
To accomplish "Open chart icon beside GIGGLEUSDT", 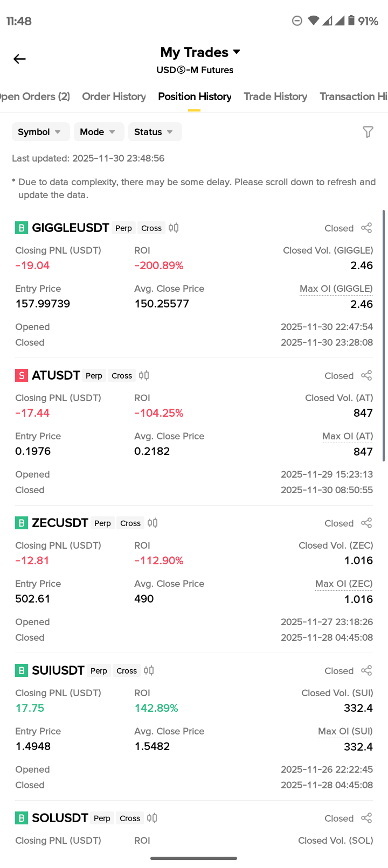I will tap(174, 228).
